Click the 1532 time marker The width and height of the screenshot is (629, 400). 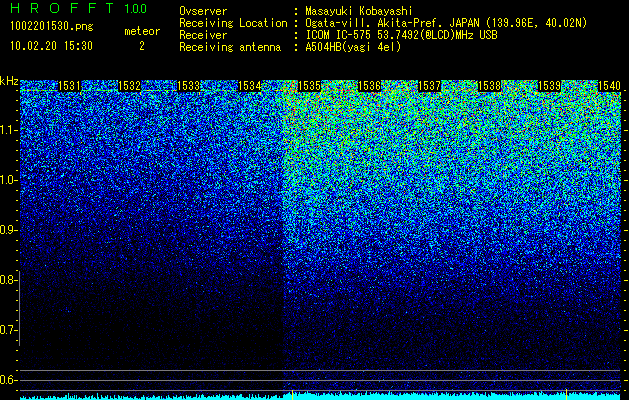coord(129,86)
